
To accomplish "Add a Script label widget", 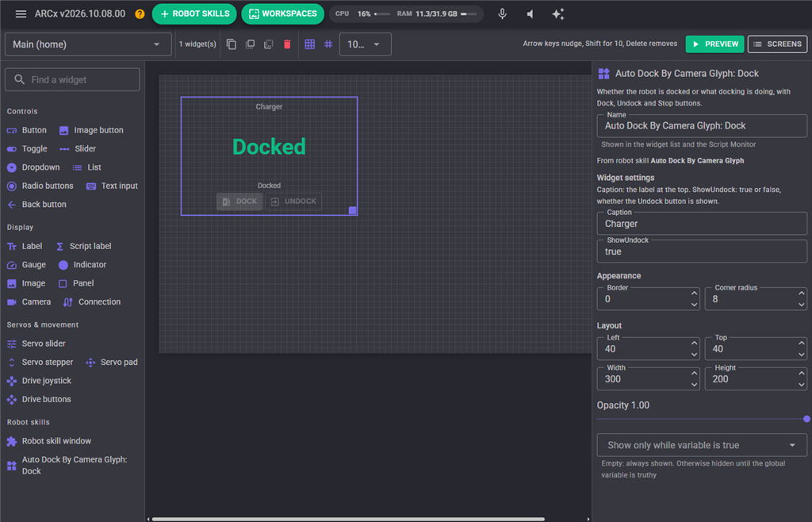I will (x=82, y=247).
